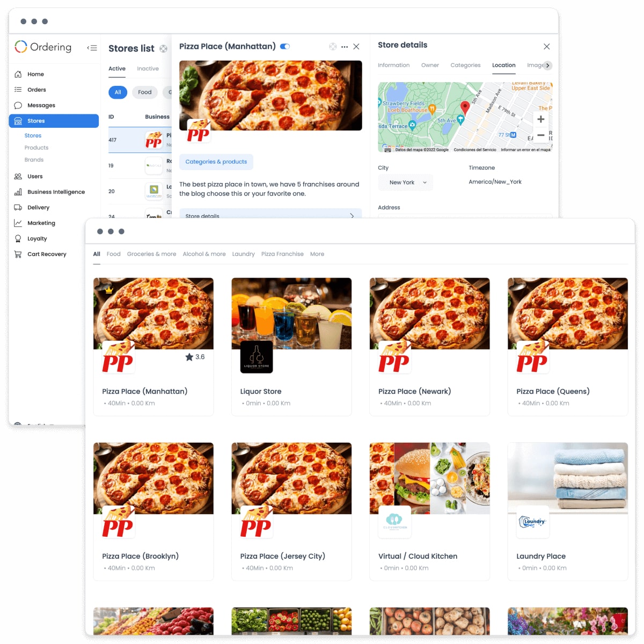Screen dimensions: 644x644
Task: Filter storefront by Laundry
Action: [243, 254]
